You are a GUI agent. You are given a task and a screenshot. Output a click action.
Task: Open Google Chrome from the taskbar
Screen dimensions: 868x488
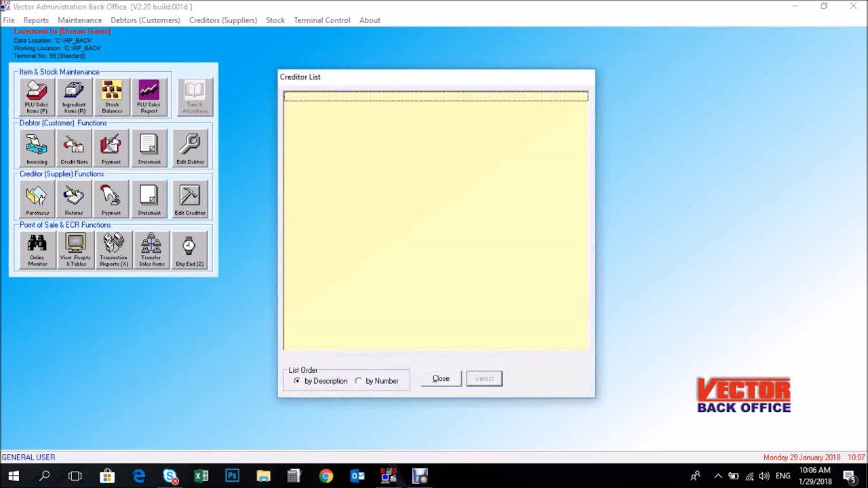[326, 476]
